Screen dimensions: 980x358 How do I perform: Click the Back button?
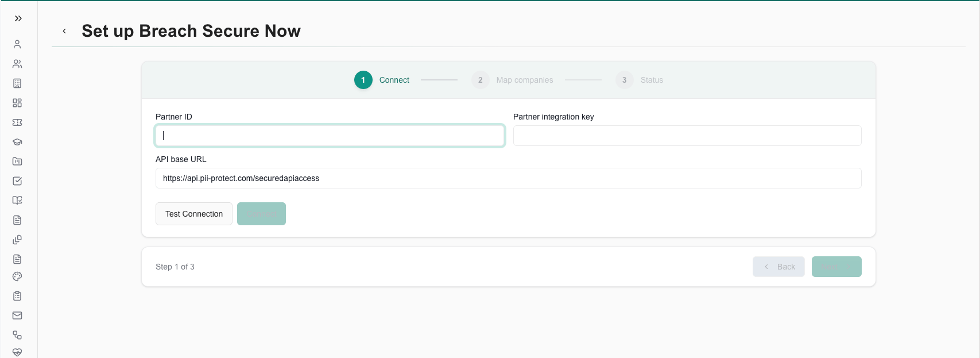[778, 267]
